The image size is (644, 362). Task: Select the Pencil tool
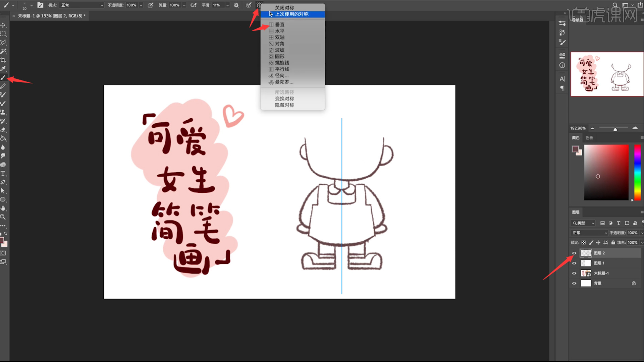click(x=3, y=86)
